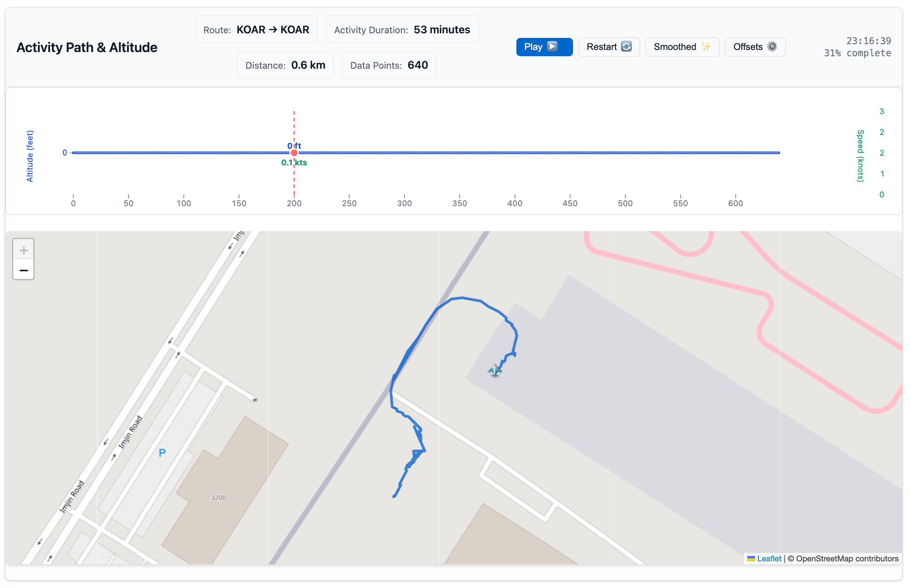Click the airplane marker on map
The width and height of the screenshot is (911, 588).
[495, 370]
